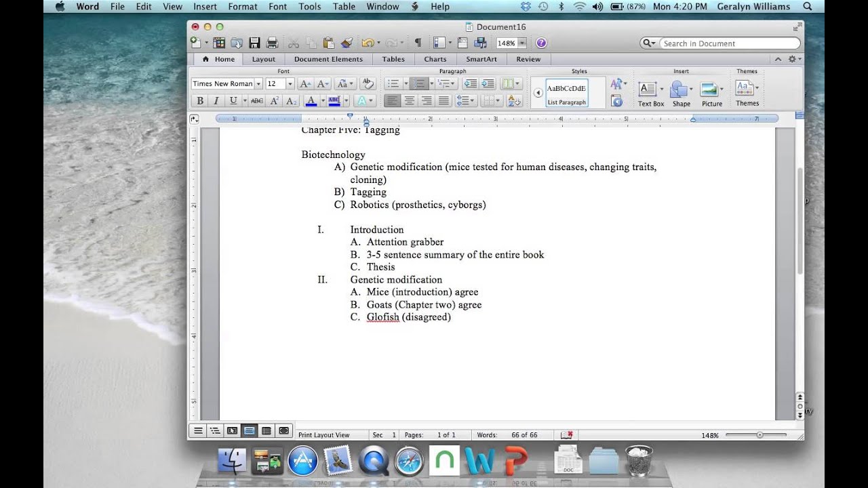The height and width of the screenshot is (488, 868).
Task: Click the Themes button in the ribbon
Action: pos(747,94)
